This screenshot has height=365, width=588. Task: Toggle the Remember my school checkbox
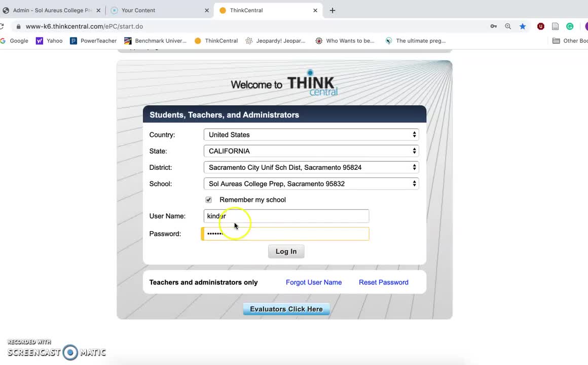pyautogui.click(x=208, y=200)
